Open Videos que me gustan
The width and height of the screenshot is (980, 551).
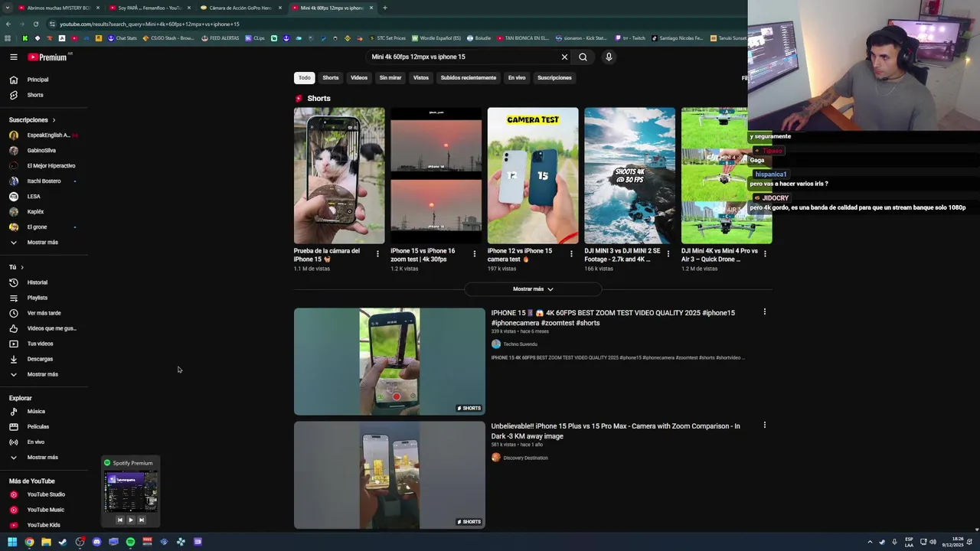coord(51,328)
